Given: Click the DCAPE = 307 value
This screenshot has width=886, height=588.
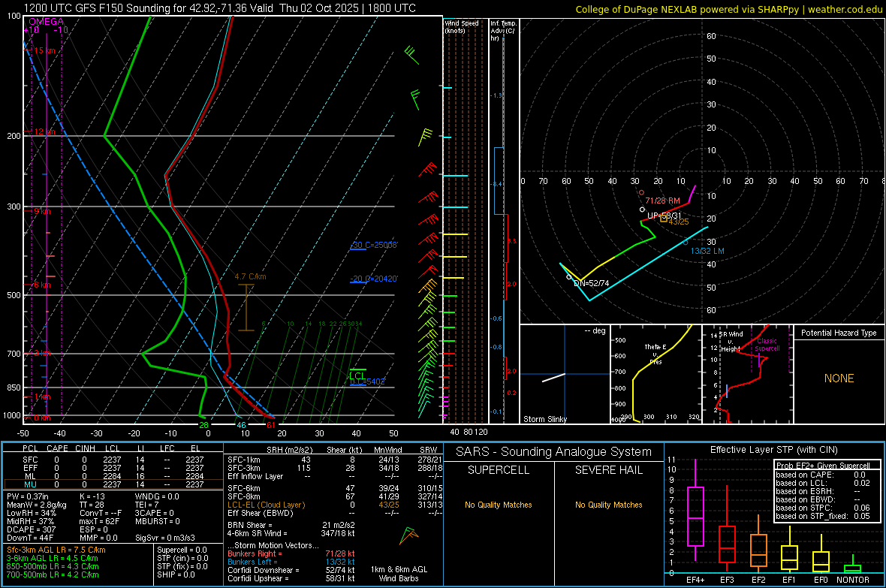Looking at the screenshot, I should click(31, 529).
